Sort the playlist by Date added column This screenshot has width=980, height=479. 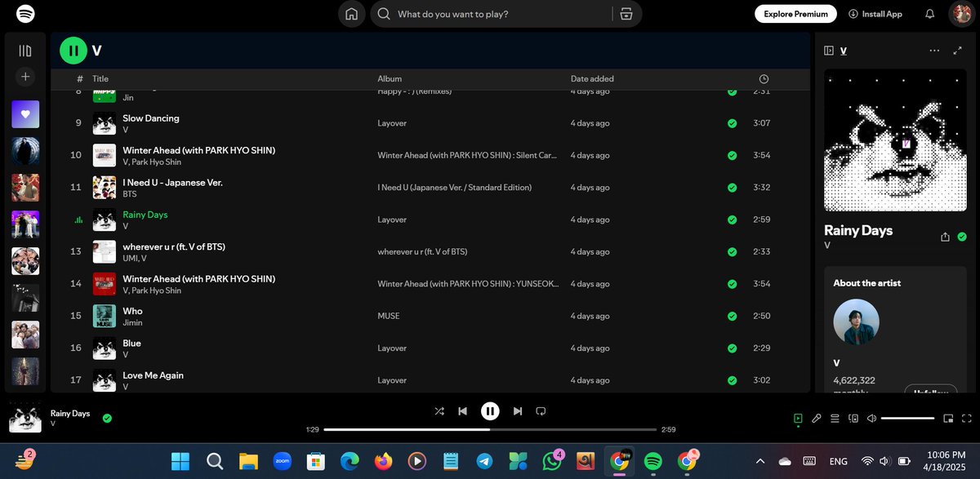[592, 79]
